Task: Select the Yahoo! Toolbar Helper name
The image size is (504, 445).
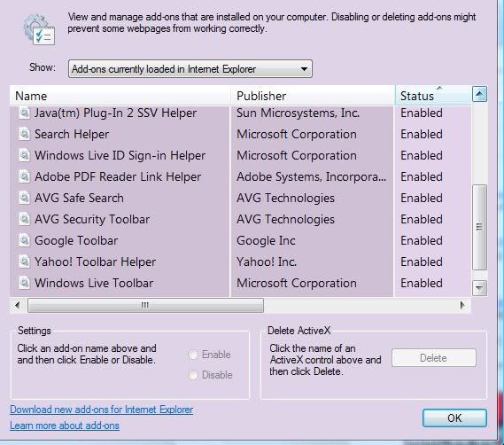Action: click(95, 262)
